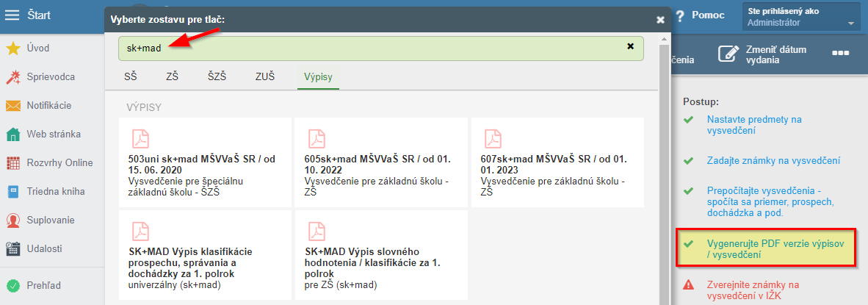
Task: Open Udalosti calendar icon
Action: pyautogui.click(x=12, y=249)
